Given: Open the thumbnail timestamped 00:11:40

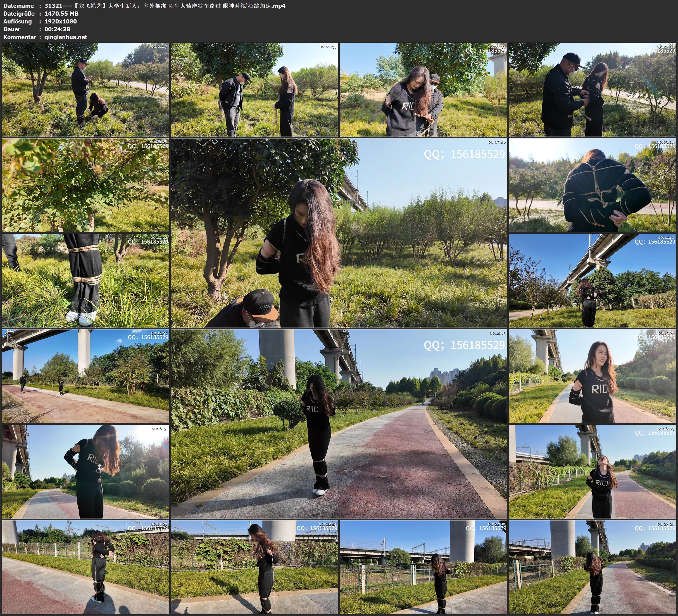Looking at the screenshot, I should [x=593, y=281].
